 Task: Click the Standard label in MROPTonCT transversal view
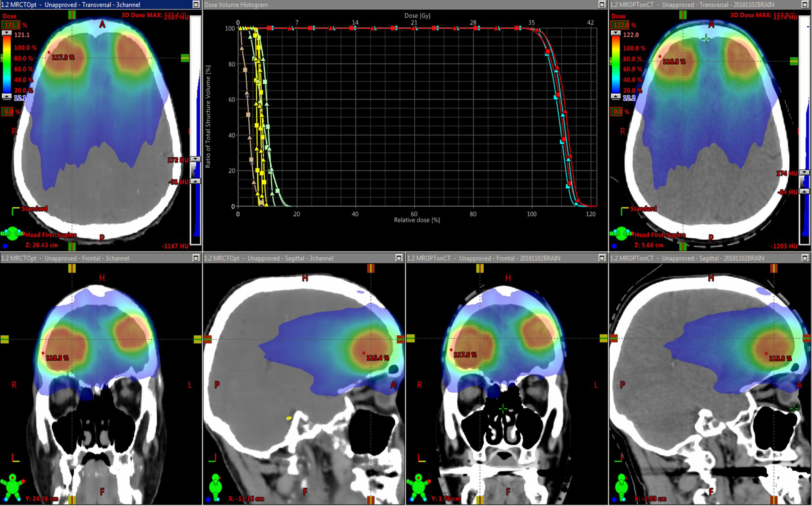(643, 209)
